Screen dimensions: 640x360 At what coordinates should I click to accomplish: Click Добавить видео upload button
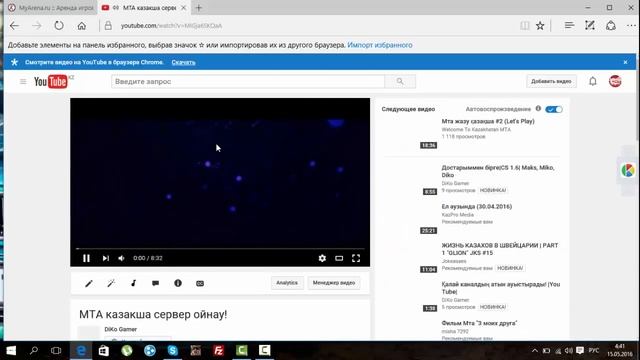tap(551, 81)
